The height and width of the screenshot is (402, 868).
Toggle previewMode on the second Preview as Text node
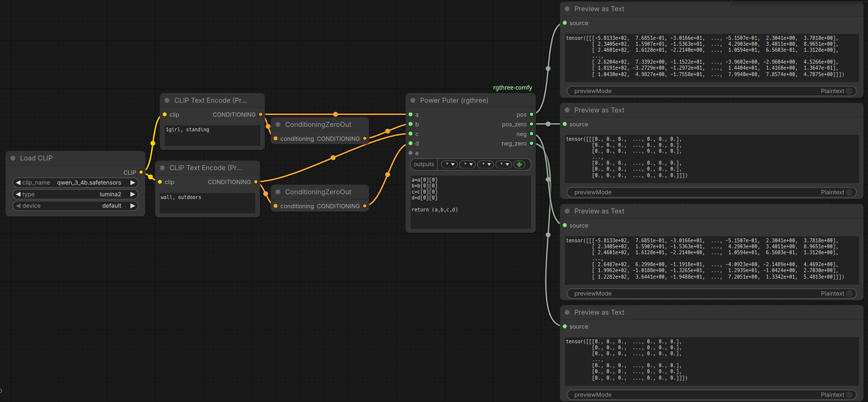point(712,193)
